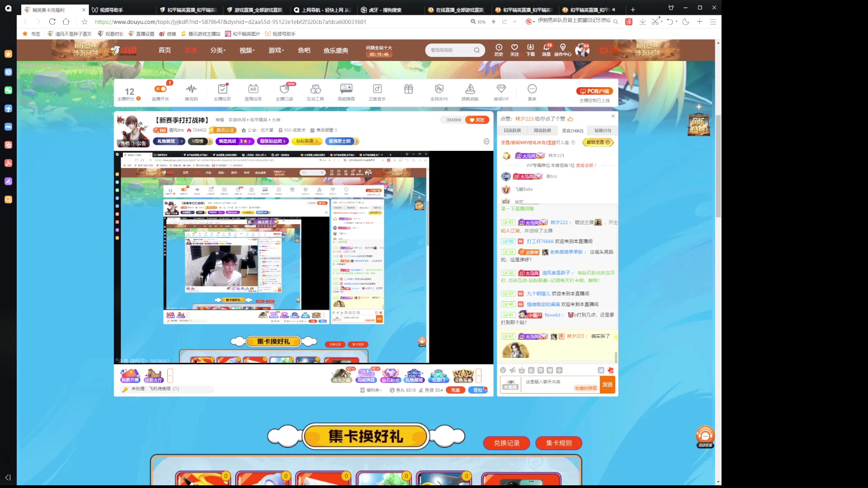Open 鱼吧 in nav bar

coord(304,50)
